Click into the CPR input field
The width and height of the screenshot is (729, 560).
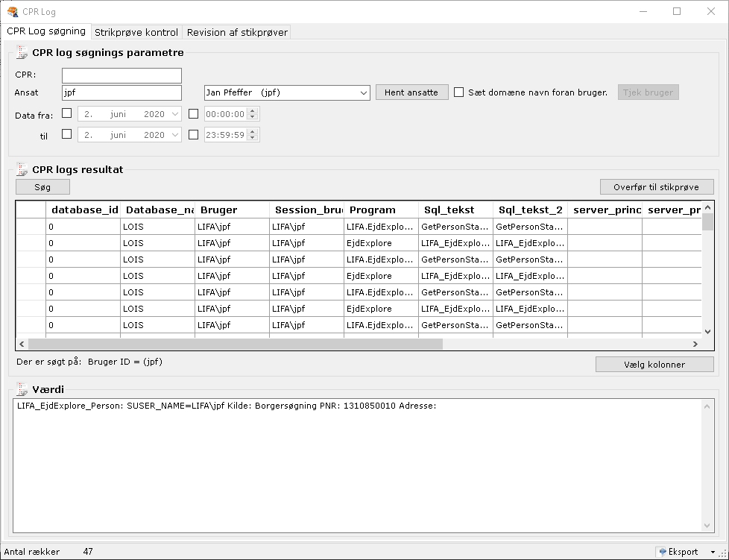(121, 75)
